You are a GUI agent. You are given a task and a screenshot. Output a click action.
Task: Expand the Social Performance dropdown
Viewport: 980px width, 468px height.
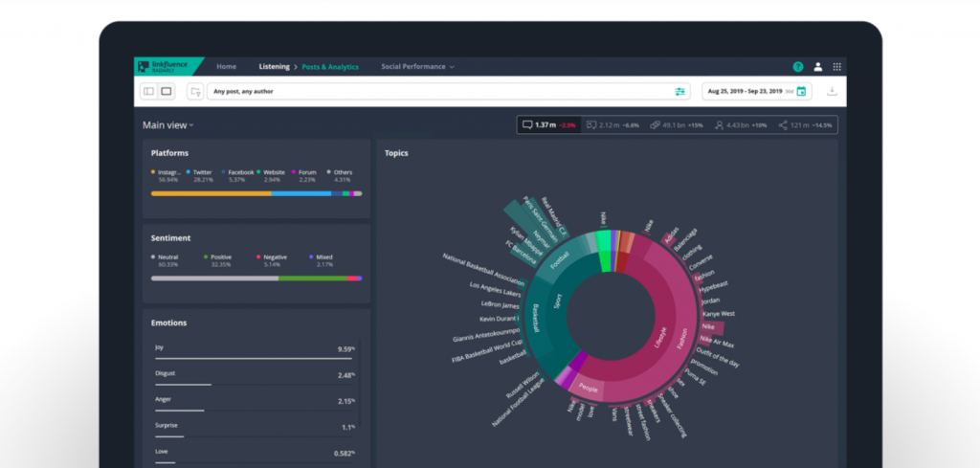click(x=417, y=67)
